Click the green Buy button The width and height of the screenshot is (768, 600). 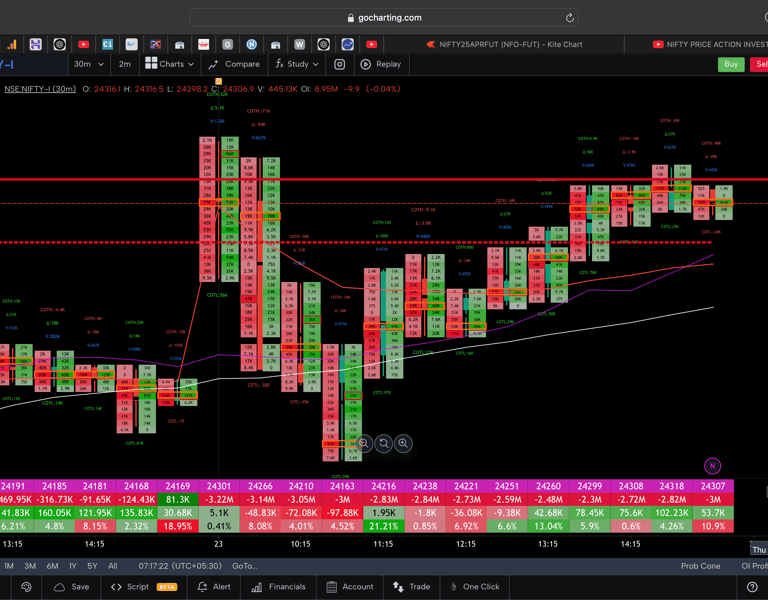click(731, 64)
